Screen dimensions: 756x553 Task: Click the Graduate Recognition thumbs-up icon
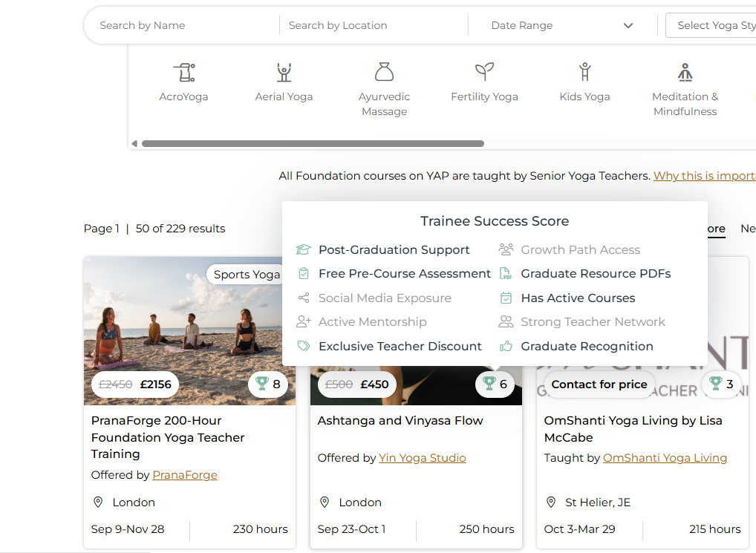click(x=506, y=346)
